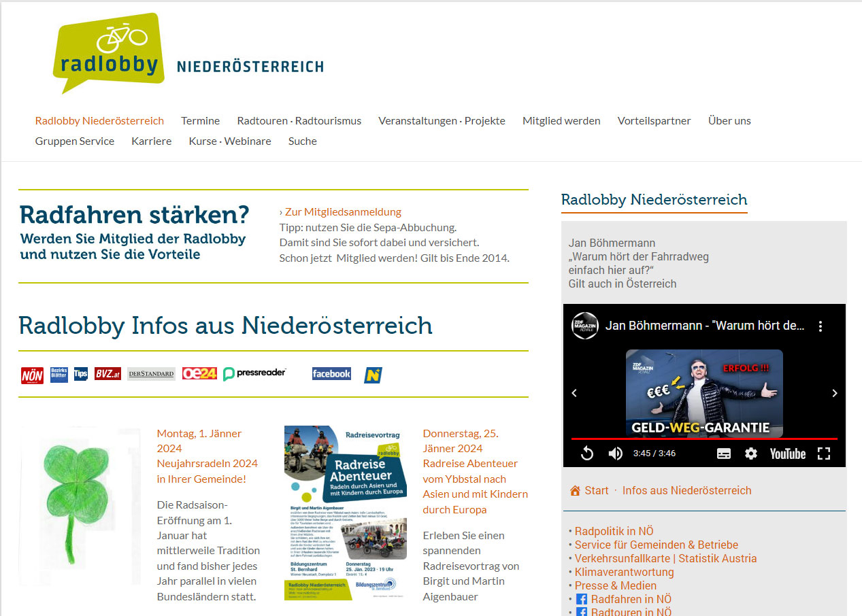Click Infos aus Niederösterreich breadcrumb link
This screenshot has width=862, height=616.
coord(687,490)
